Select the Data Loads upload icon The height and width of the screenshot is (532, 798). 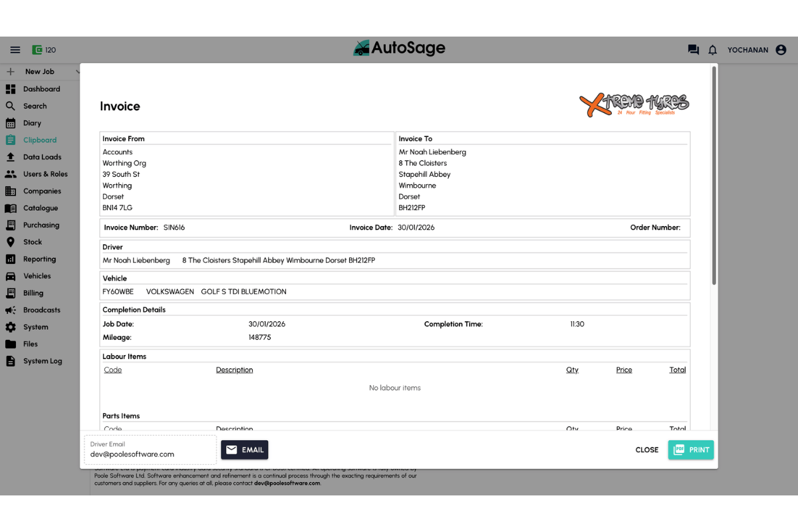10,156
